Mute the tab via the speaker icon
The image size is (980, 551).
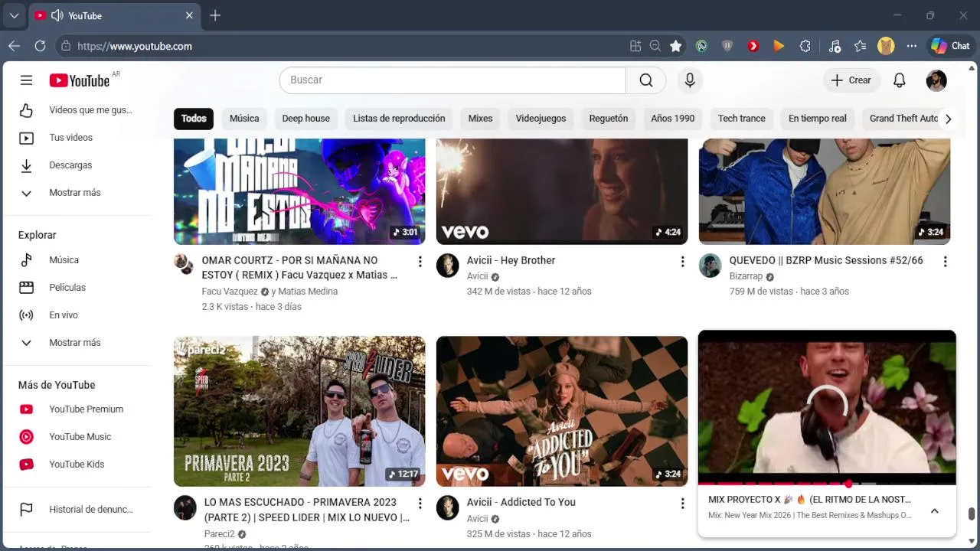point(57,15)
